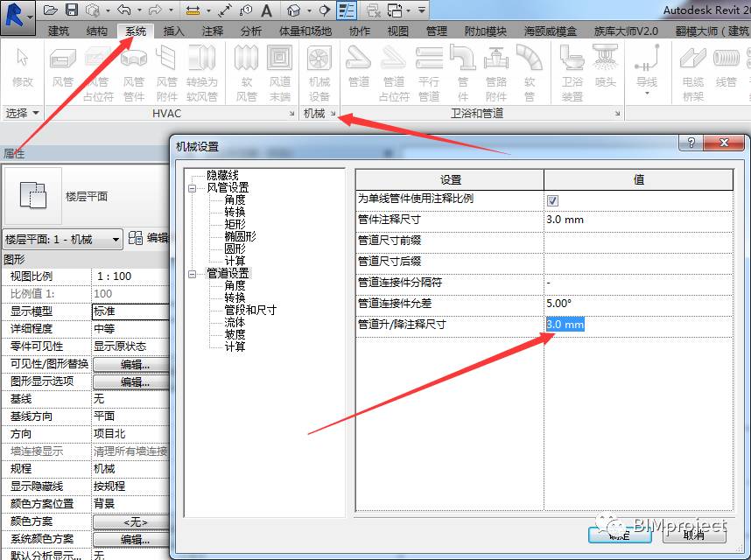Select 隐藏线 in the settings tree
The height and width of the screenshot is (560, 751).
click(222, 175)
